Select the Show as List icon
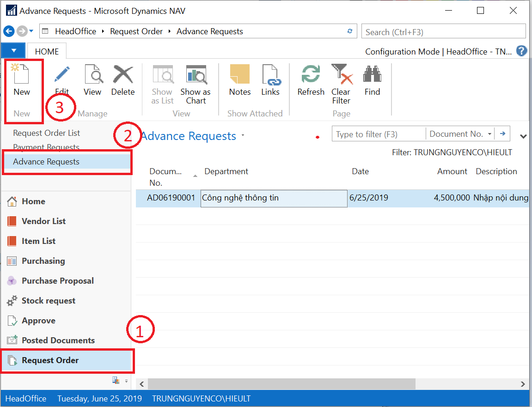Image resolution: width=532 pixels, height=407 pixels. click(x=163, y=74)
